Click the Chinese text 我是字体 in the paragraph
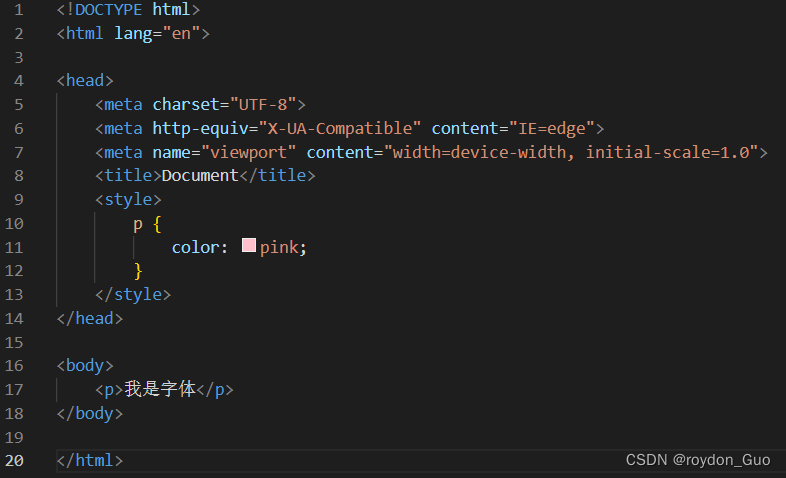Screen dimensions: 786x478 tap(160, 389)
